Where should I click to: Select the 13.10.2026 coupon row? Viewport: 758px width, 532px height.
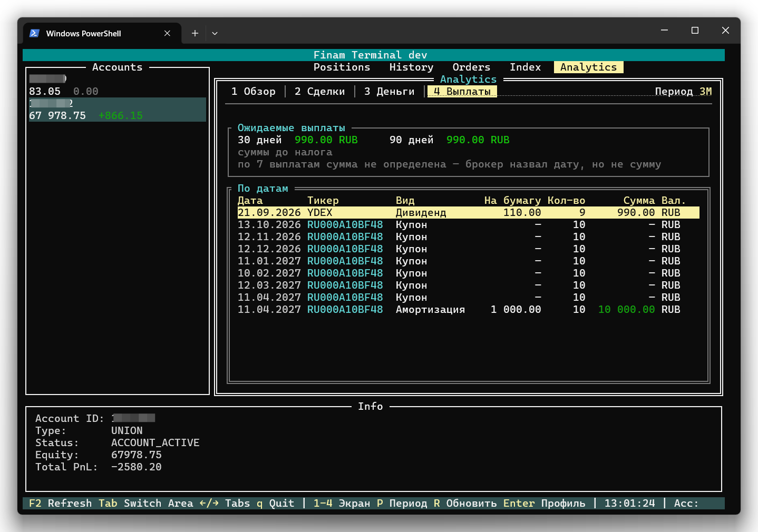pyautogui.click(x=468, y=225)
